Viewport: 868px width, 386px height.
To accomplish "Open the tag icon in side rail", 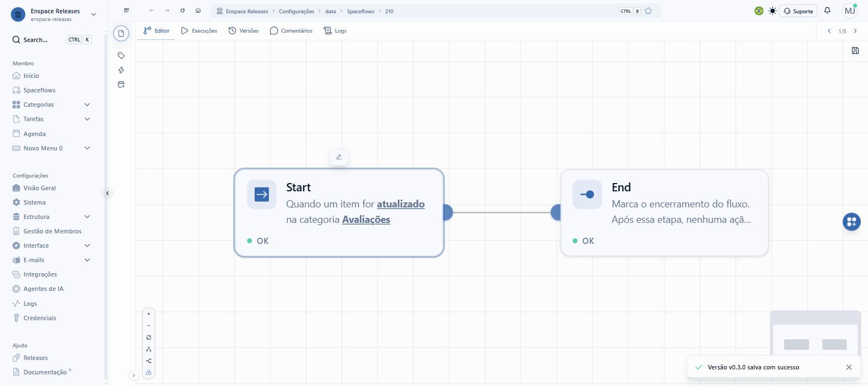I will [x=121, y=55].
